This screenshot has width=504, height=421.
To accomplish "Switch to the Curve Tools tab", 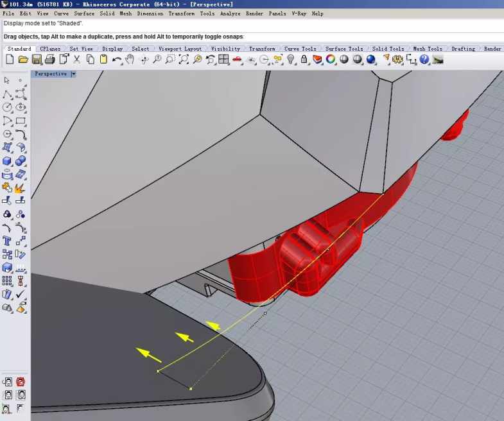I will 300,49.
